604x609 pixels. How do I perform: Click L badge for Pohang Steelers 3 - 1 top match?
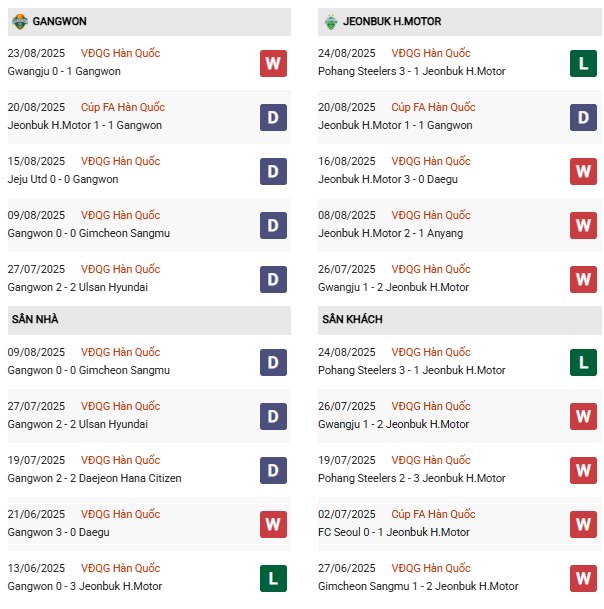coord(584,63)
